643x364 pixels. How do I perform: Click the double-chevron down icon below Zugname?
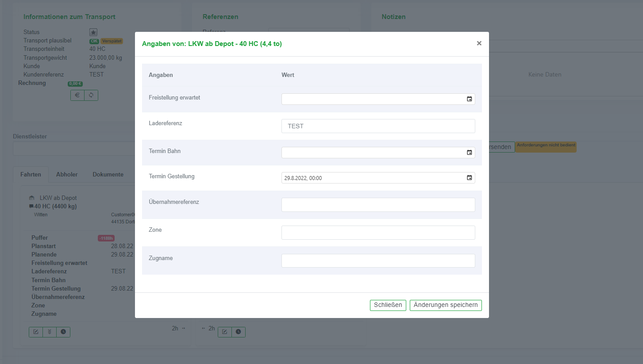pos(50,332)
